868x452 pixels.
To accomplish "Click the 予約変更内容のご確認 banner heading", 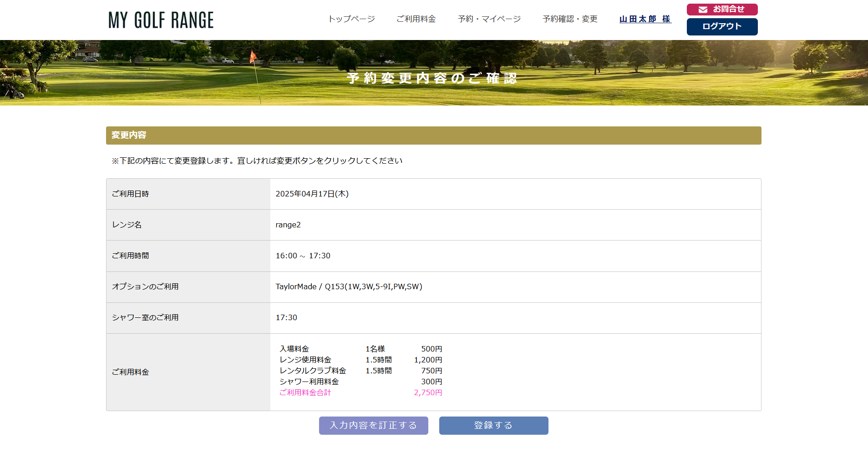I will pos(432,78).
